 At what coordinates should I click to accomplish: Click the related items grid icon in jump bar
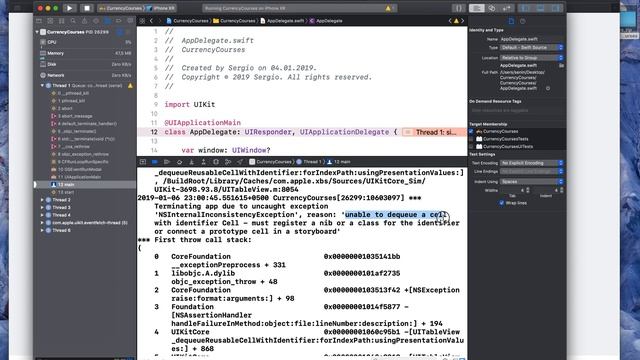(142, 21)
